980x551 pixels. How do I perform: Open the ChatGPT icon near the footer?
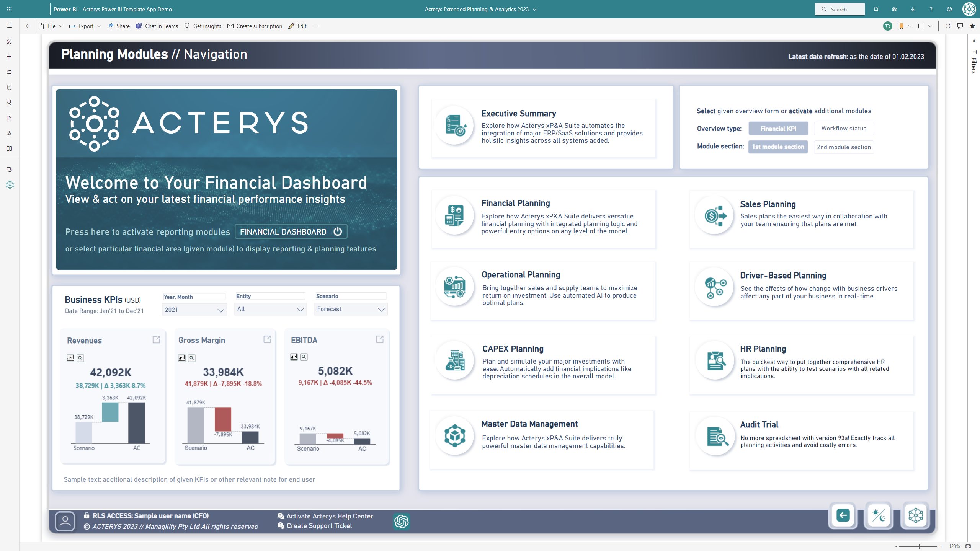[x=401, y=521]
